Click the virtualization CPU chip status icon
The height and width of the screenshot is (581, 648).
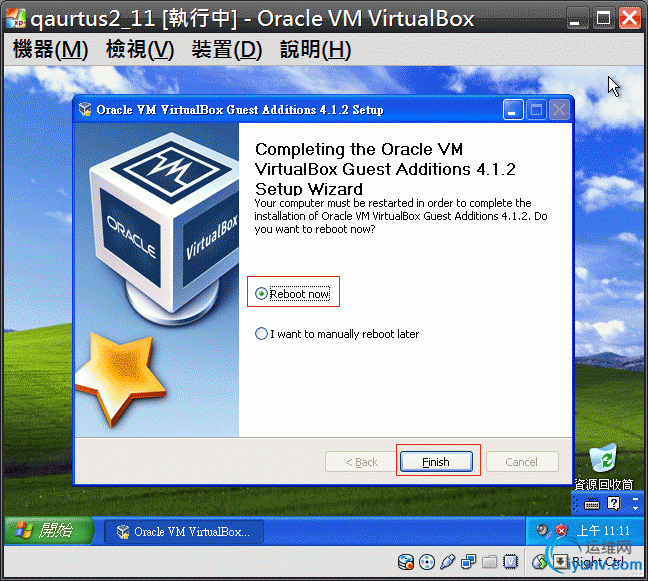pyautogui.click(x=510, y=562)
